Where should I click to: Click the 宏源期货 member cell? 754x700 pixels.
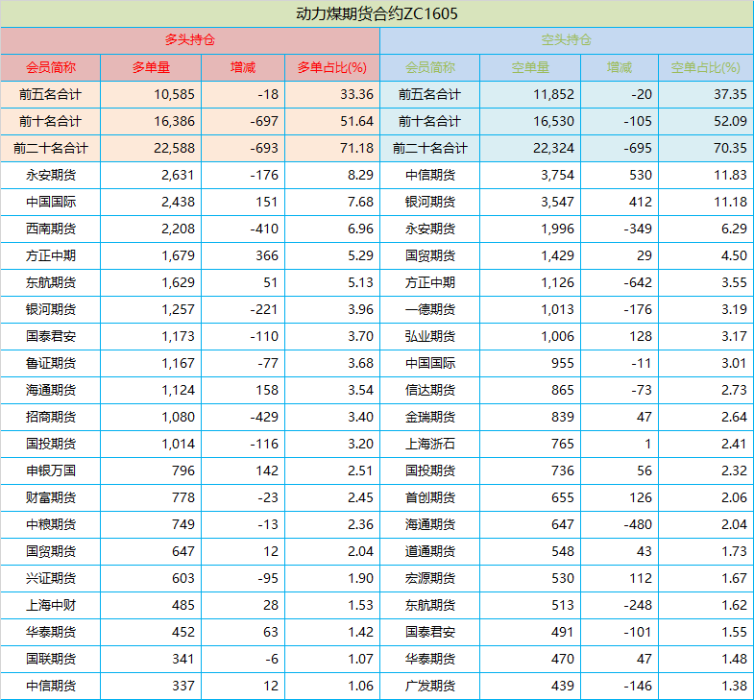(x=430, y=579)
